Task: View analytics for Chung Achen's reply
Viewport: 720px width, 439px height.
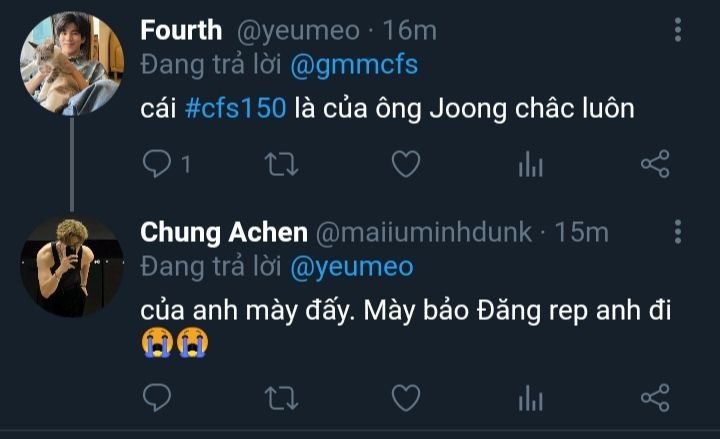Action: click(x=530, y=399)
